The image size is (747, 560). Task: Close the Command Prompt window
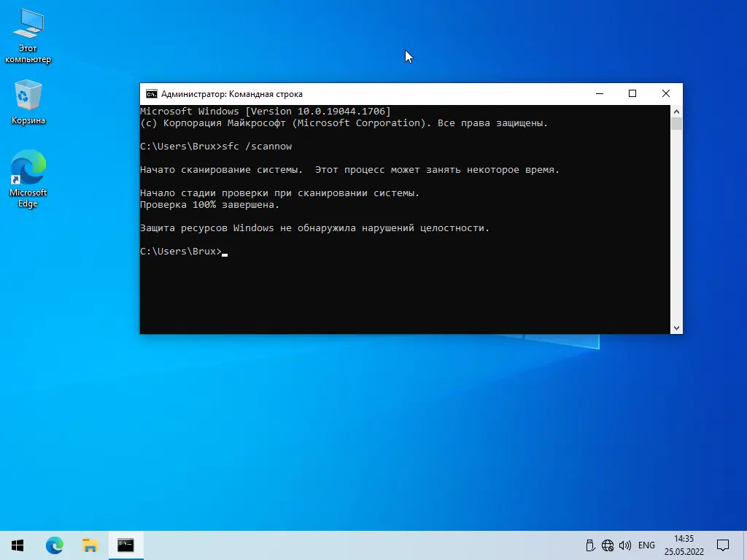coord(666,94)
